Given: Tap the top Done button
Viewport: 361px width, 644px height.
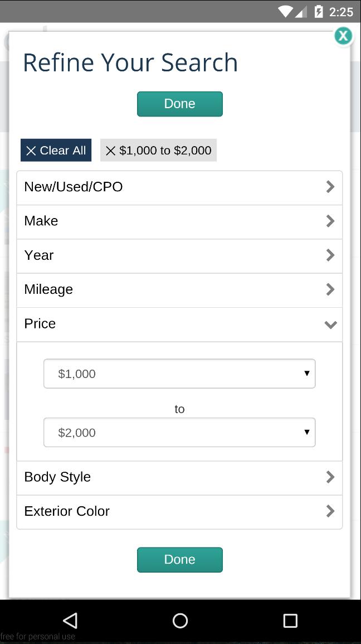Looking at the screenshot, I should [179, 104].
